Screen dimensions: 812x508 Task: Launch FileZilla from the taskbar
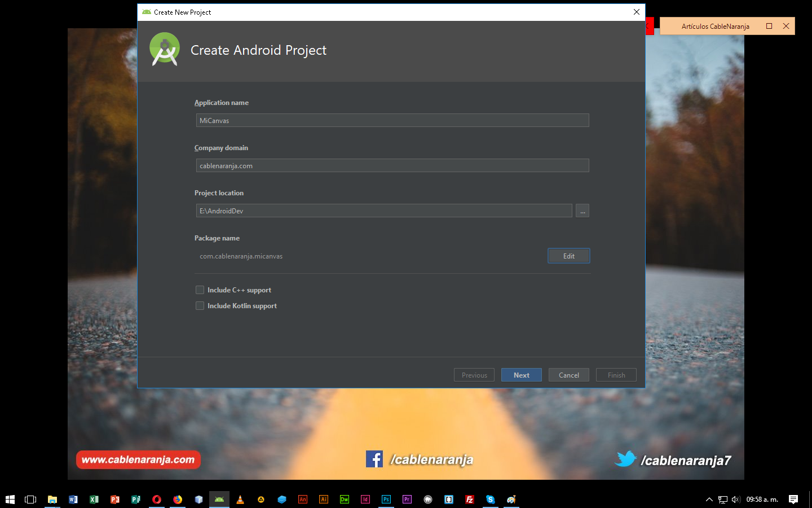[470, 500]
